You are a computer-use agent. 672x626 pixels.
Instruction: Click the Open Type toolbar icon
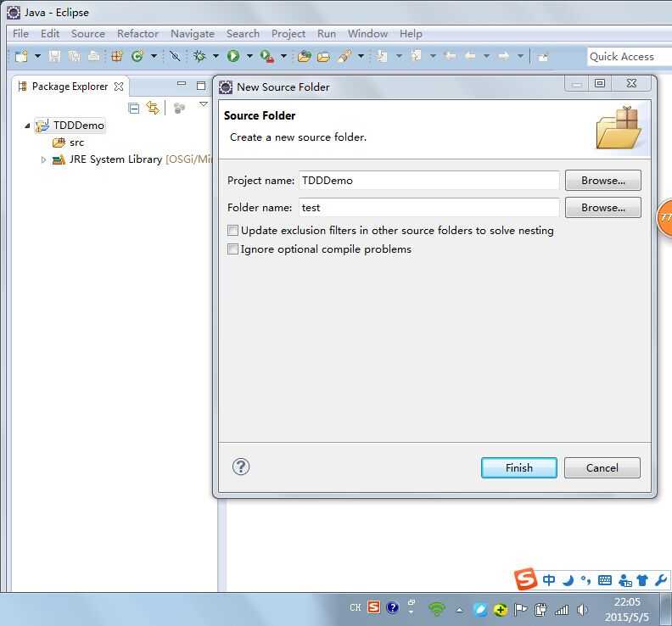pyautogui.click(x=305, y=56)
